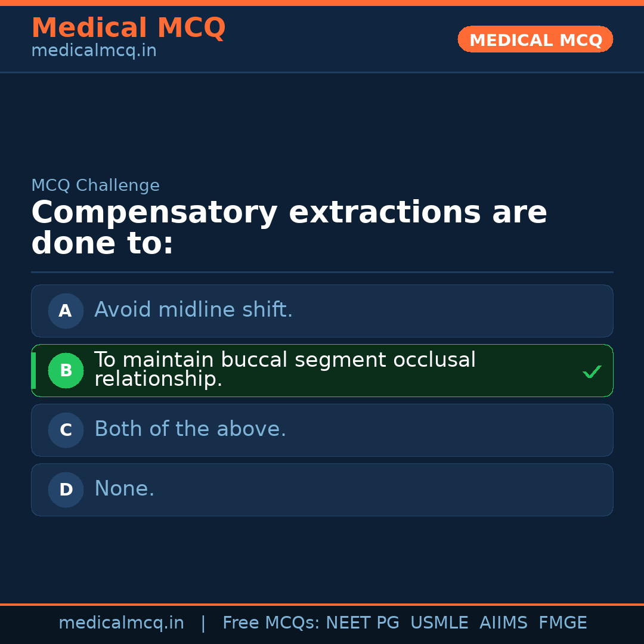The image size is (644, 644).
Task: Select answer 'Both of the above.'
Action: [x=190, y=429]
